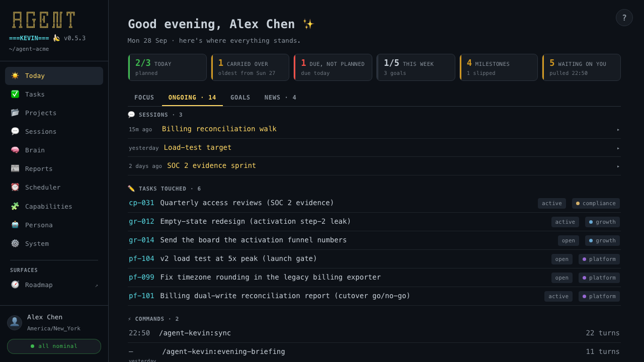Switch to the Goals tab
The image size is (644, 362).
pyautogui.click(x=240, y=98)
